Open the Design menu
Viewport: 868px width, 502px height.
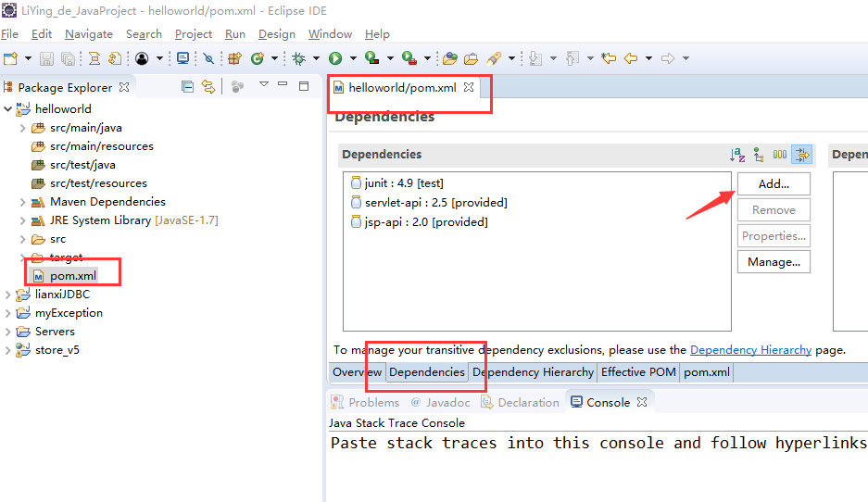276,33
